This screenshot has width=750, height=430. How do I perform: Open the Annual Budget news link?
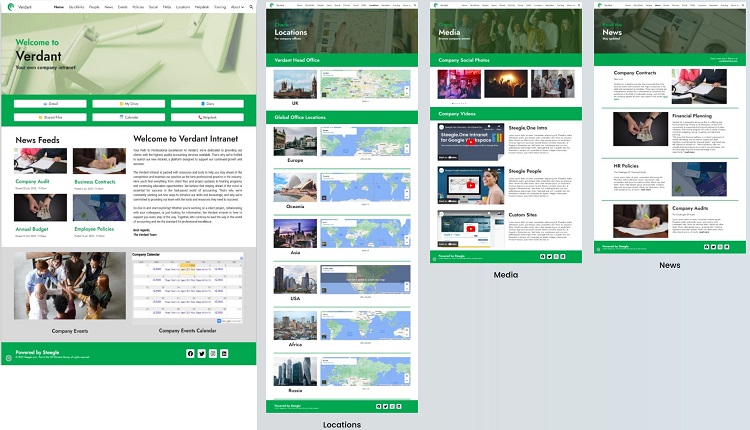[x=32, y=229]
